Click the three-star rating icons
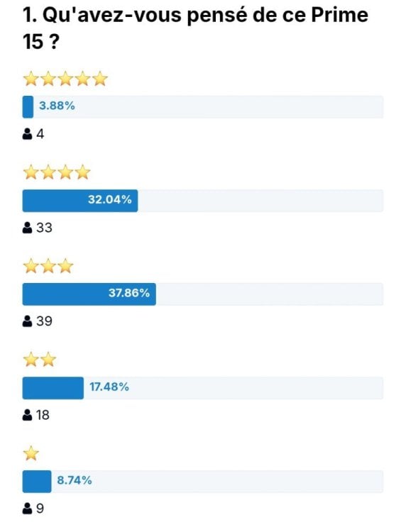Screen dimensions: 406x532 48,266
